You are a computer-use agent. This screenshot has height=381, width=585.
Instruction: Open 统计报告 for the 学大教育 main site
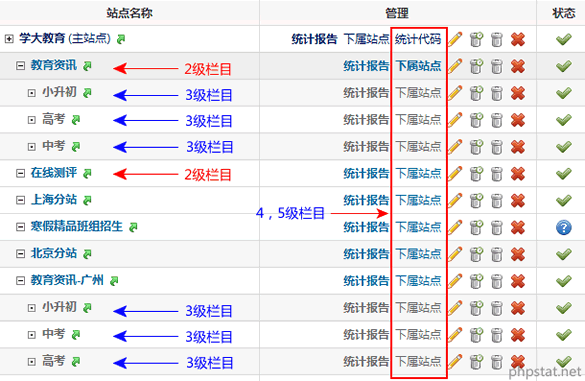click(314, 39)
